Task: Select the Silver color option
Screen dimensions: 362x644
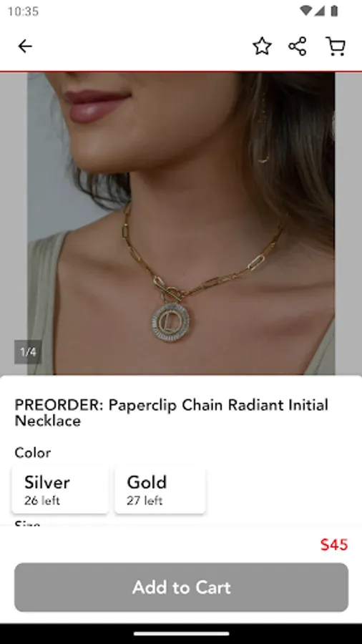Action: (60, 489)
